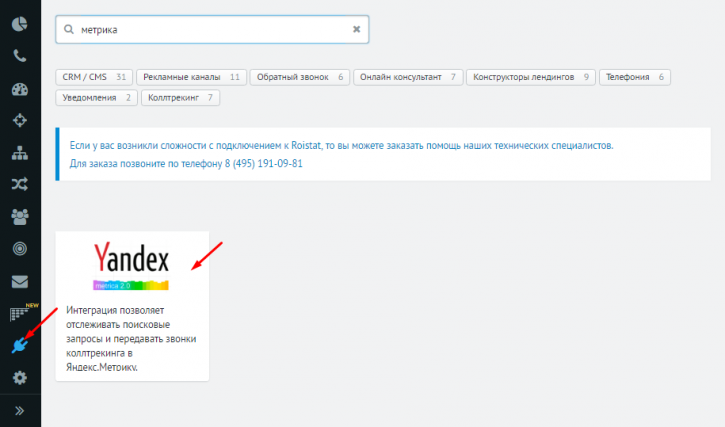Viewport: 725px width, 427px height.
Task: Click the crosshair target sidebar icon
Action: click(x=19, y=121)
